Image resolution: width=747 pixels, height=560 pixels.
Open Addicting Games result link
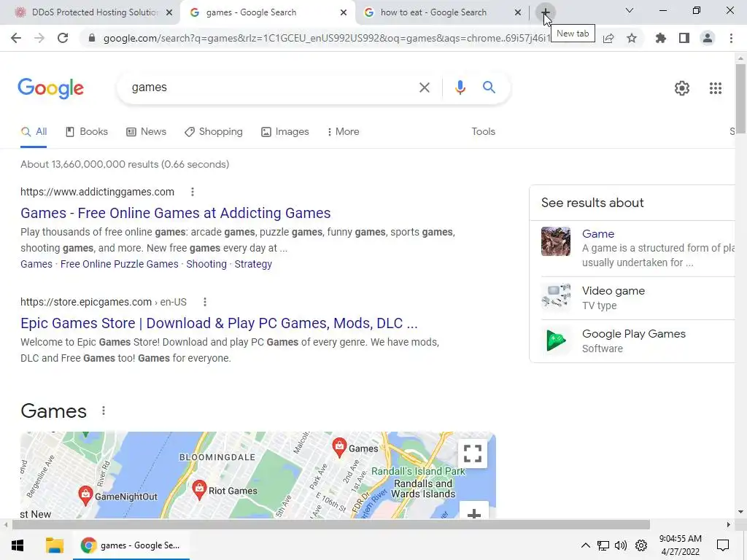click(175, 213)
